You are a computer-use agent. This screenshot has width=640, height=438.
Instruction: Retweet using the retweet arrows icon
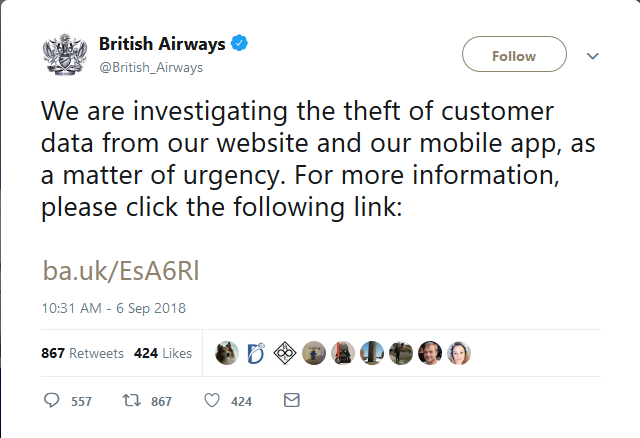tap(130, 400)
